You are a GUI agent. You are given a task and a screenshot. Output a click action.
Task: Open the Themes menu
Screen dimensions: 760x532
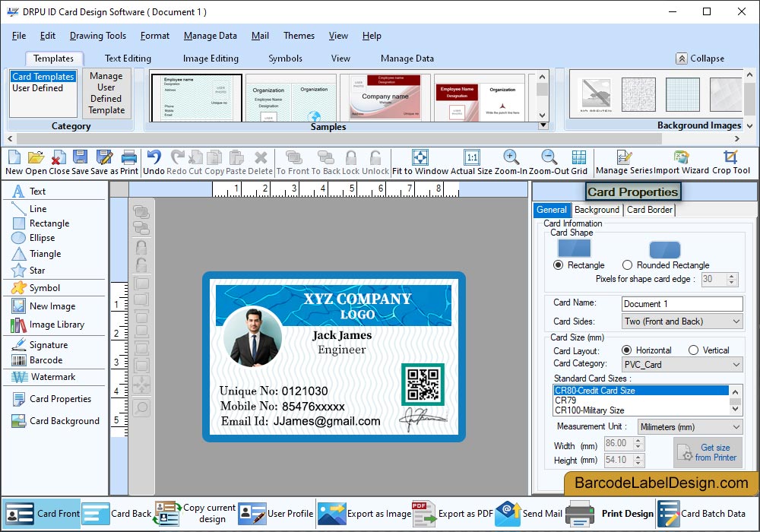coord(299,36)
